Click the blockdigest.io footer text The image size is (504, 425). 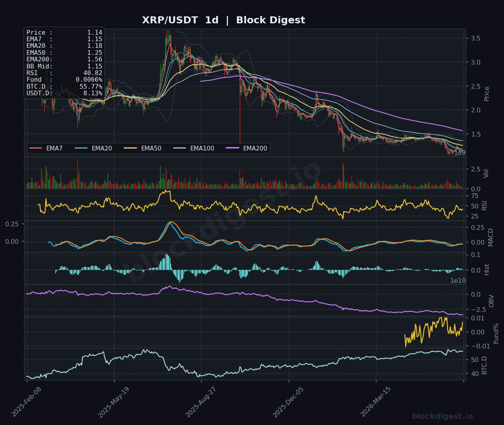[x=443, y=416]
